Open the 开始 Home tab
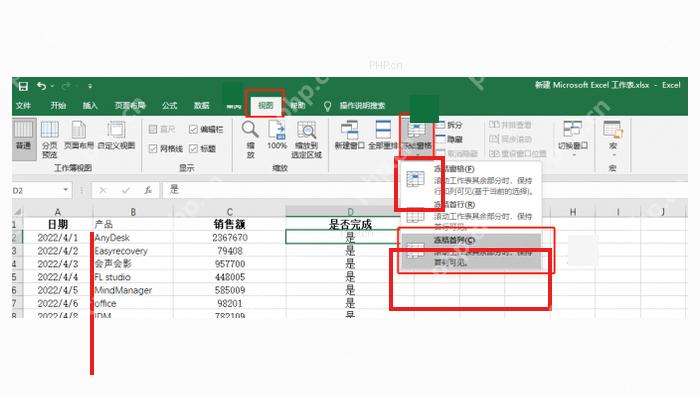 click(58, 105)
